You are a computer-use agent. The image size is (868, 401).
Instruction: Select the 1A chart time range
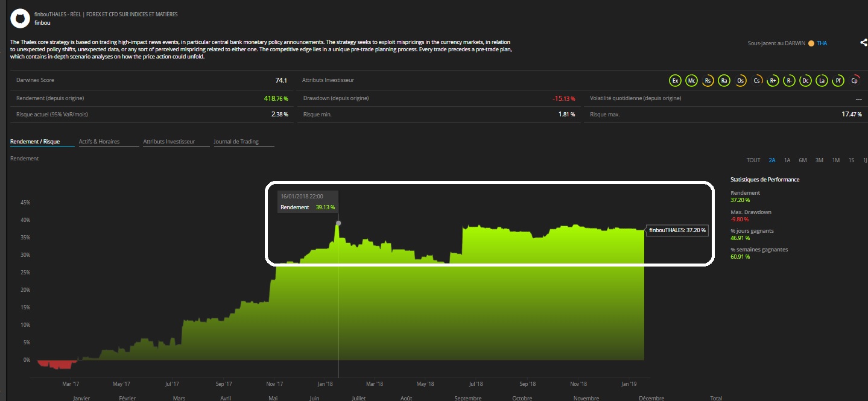tap(787, 160)
